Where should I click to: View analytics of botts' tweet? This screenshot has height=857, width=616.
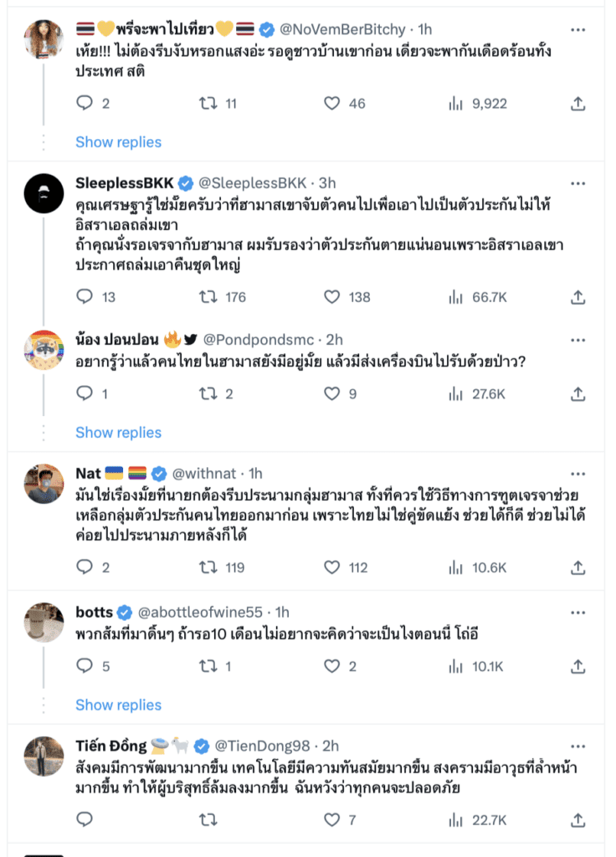pyautogui.click(x=455, y=666)
